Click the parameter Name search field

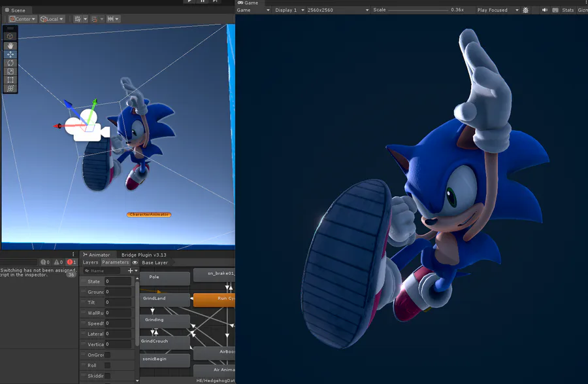102,271
